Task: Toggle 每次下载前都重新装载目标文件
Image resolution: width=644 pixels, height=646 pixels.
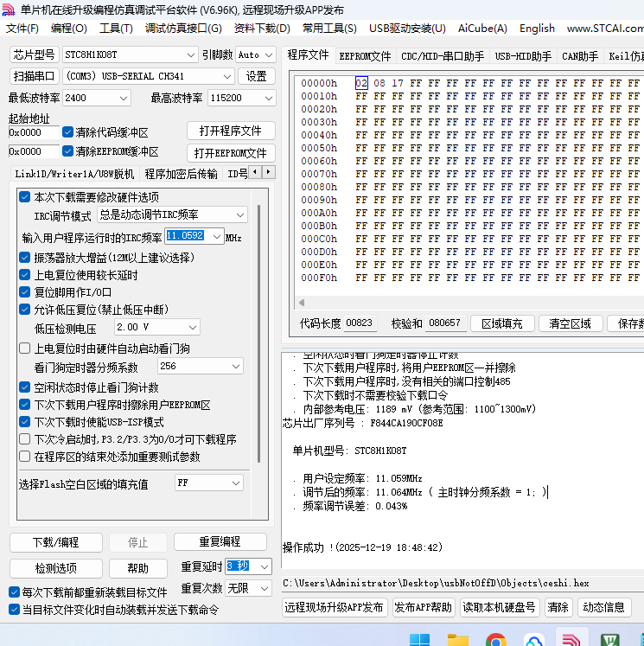Action: [14, 592]
